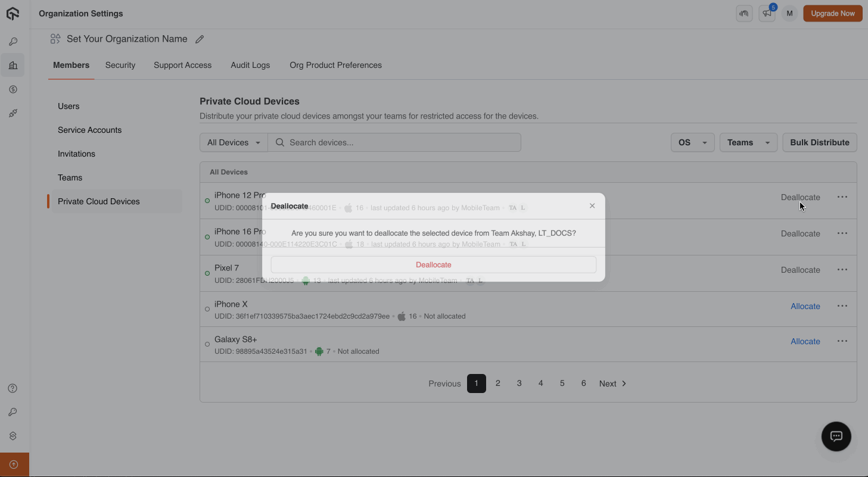
Task: Switch to the Audit Logs tab
Action: pos(250,65)
